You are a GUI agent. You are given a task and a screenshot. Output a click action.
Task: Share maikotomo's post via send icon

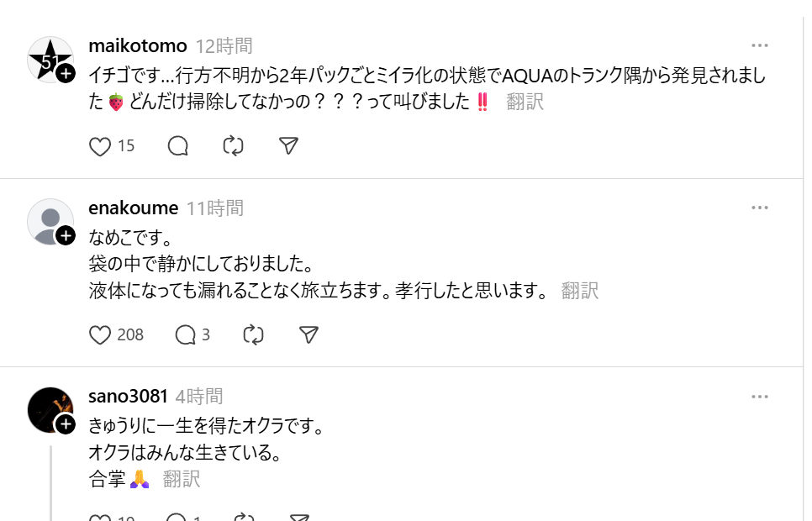click(x=288, y=146)
